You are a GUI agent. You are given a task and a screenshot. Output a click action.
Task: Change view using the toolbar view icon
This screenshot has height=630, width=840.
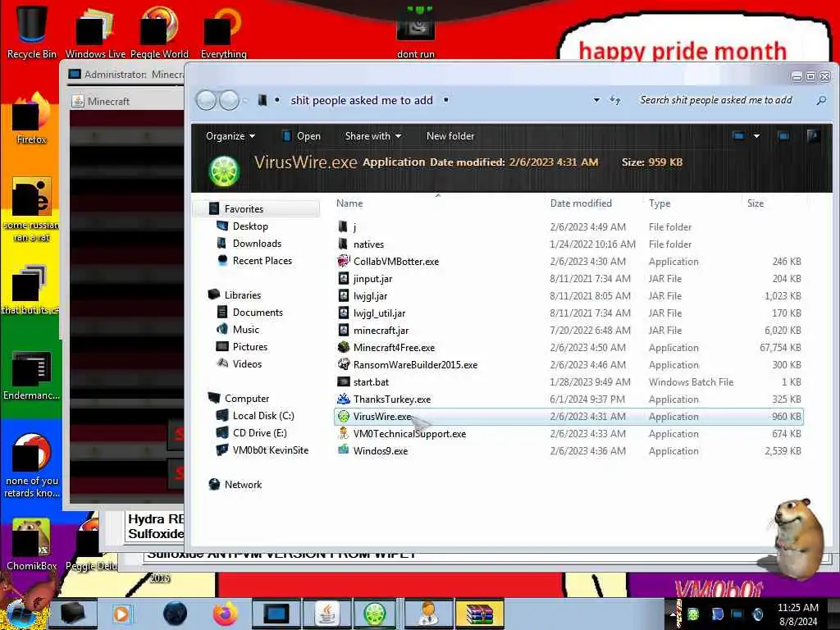click(738, 136)
